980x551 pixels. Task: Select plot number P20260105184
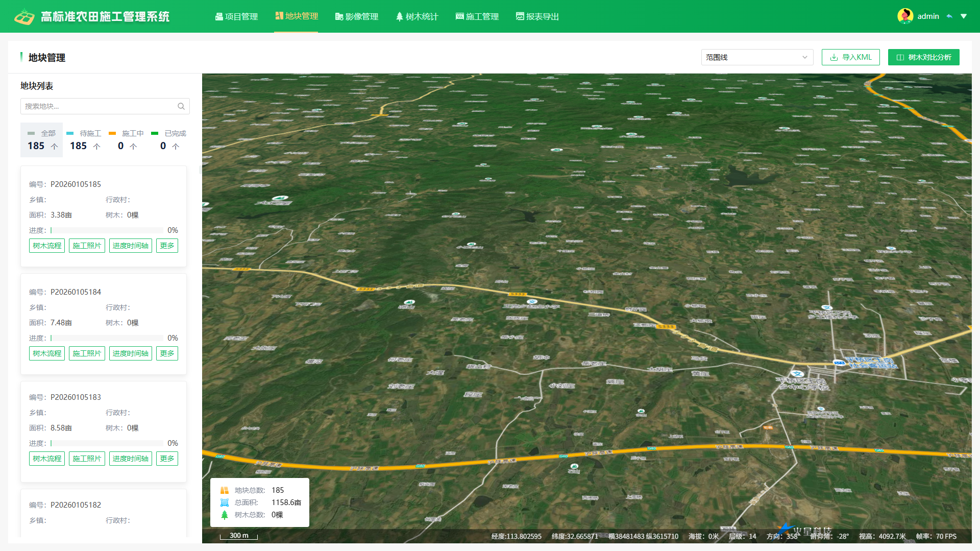point(76,292)
